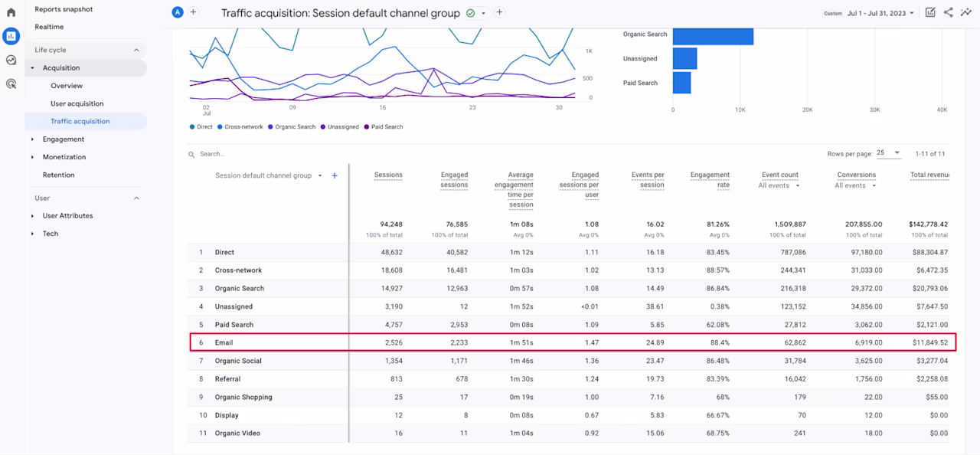Open the Advertising icon in left rail

(11, 83)
